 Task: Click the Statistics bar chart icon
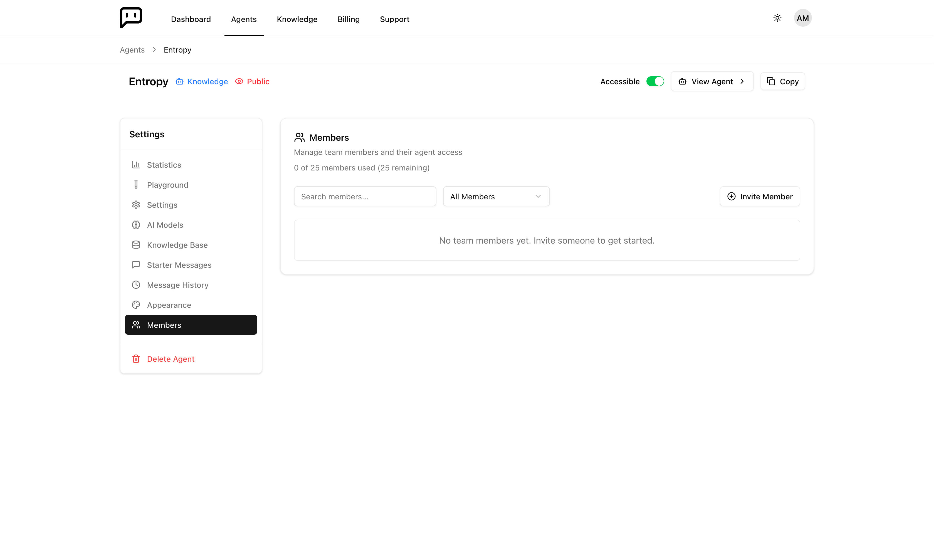pyautogui.click(x=136, y=165)
